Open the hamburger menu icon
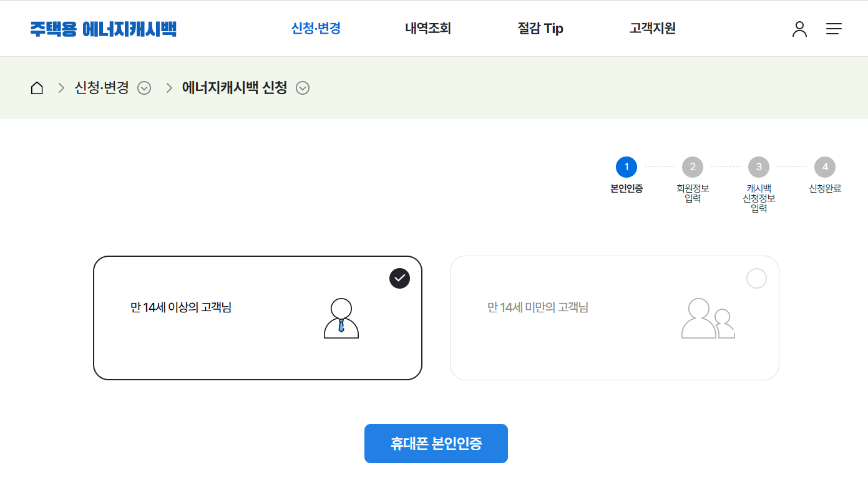 pos(834,29)
